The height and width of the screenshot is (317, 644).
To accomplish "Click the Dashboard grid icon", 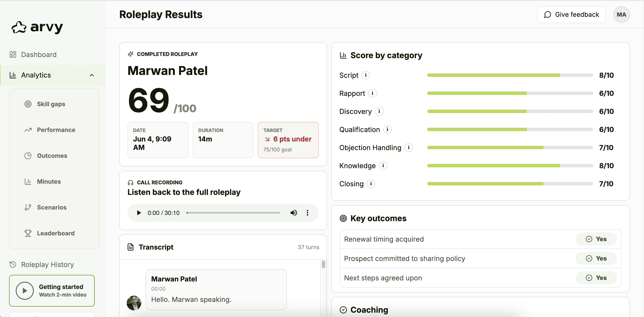I will coord(13,54).
